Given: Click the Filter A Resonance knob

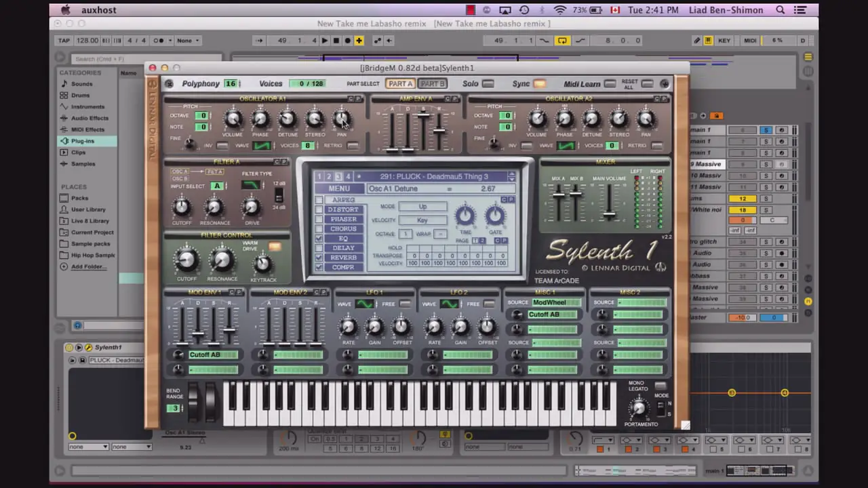Looking at the screenshot, I should click(x=214, y=207).
